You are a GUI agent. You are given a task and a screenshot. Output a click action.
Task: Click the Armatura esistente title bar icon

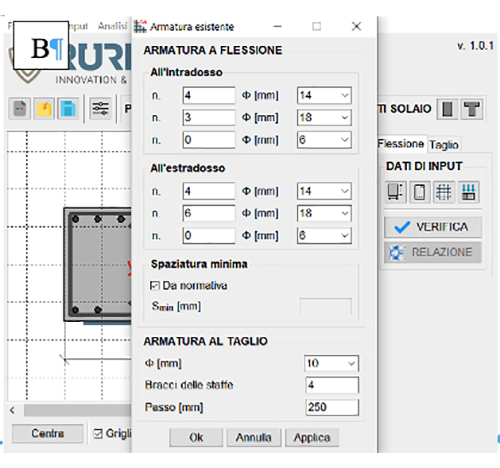click(x=140, y=26)
